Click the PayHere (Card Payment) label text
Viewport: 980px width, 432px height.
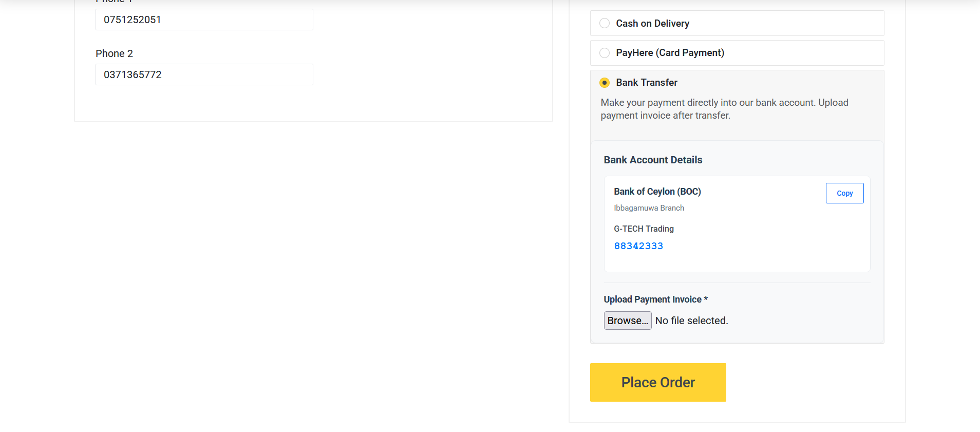click(x=670, y=52)
